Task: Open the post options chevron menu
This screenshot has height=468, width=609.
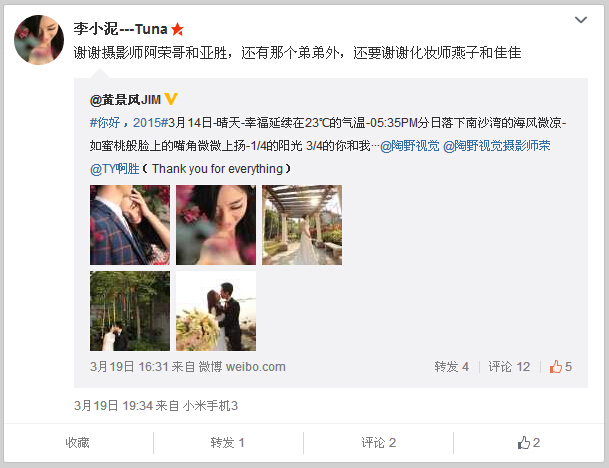Action: 581,19
